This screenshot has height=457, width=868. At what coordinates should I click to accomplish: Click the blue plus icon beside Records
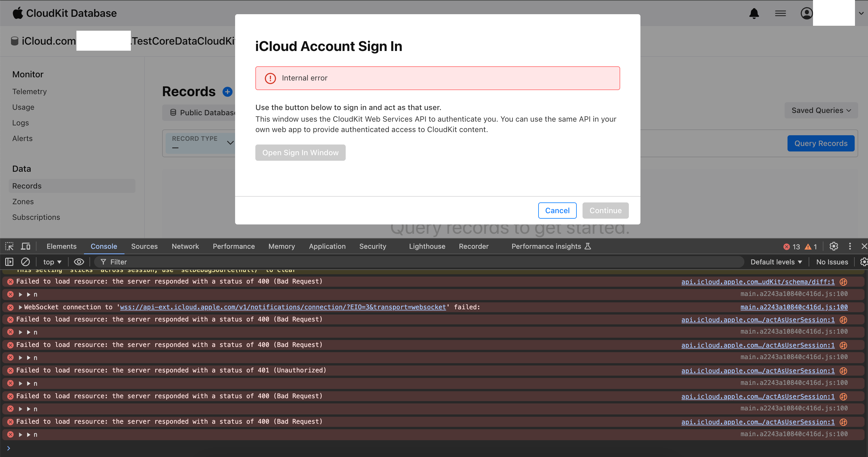228,92
